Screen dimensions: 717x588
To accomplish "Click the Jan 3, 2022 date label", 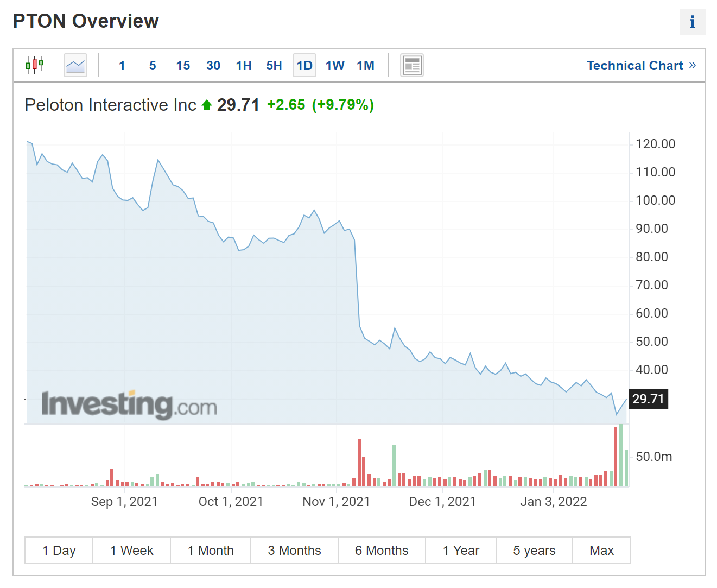I will point(554,502).
